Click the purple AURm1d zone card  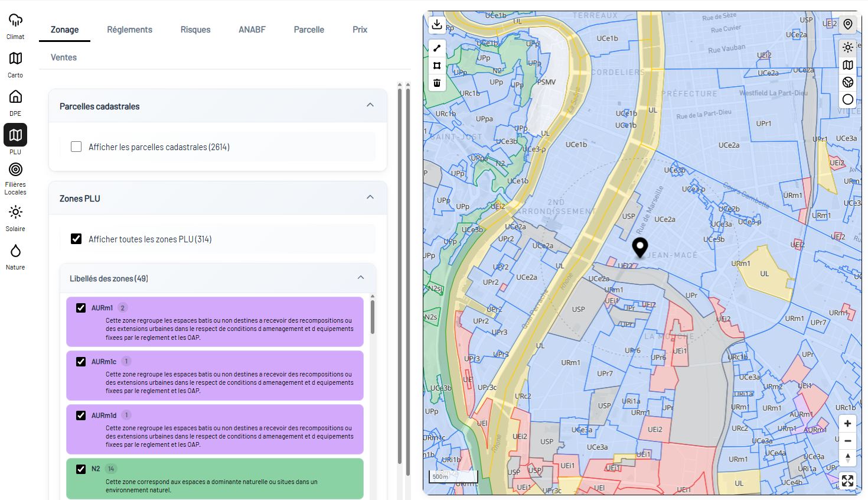pos(215,430)
